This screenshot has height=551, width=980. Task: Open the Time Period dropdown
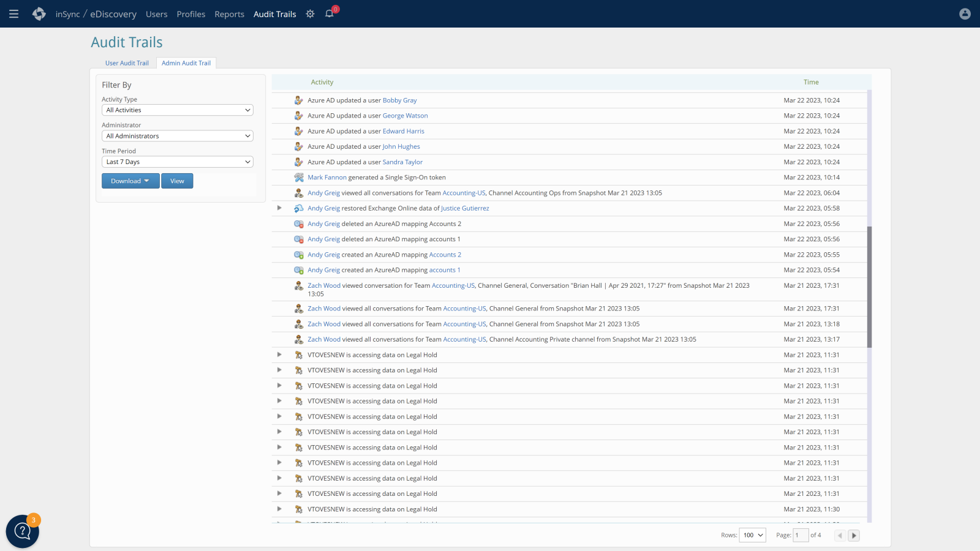177,162
